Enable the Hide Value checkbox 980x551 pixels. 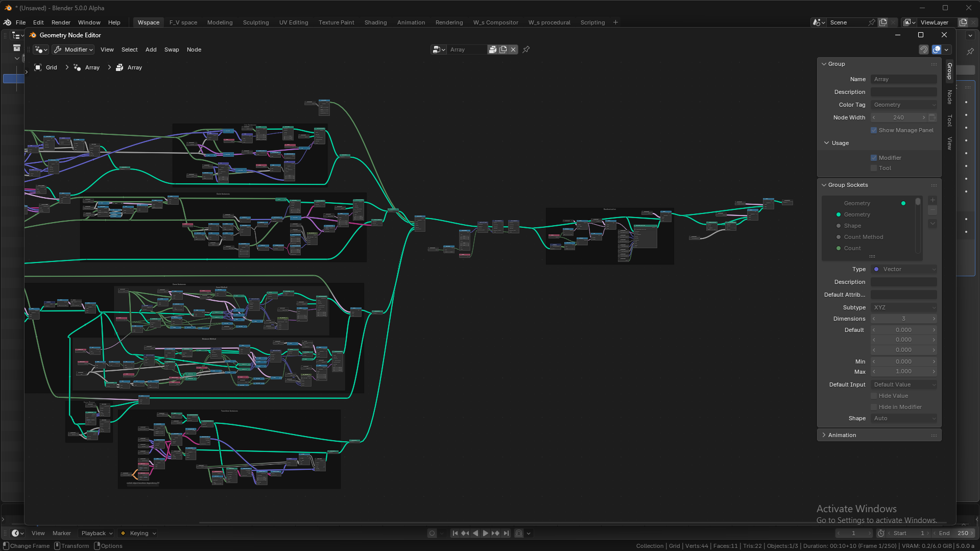click(x=874, y=396)
